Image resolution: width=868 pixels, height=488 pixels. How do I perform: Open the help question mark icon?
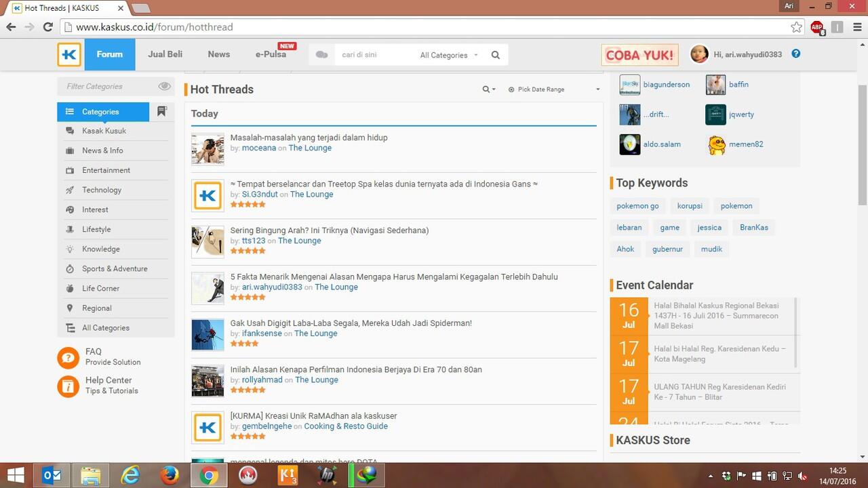pyautogui.click(x=796, y=54)
